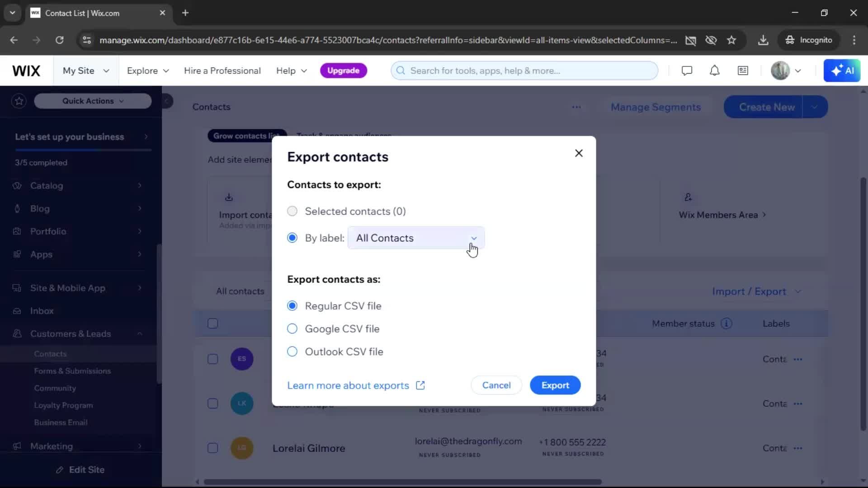
Task: Expand the Blog sidebar section
Action: click(78, 208)
